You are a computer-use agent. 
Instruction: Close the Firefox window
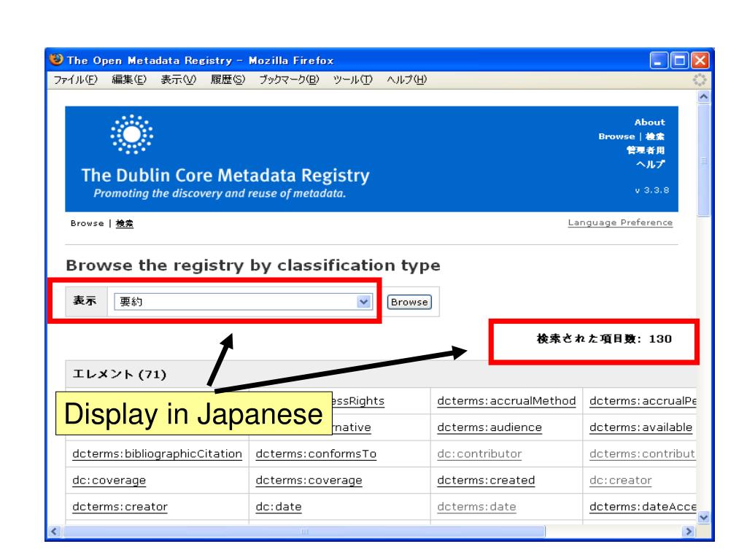(700, 61)
